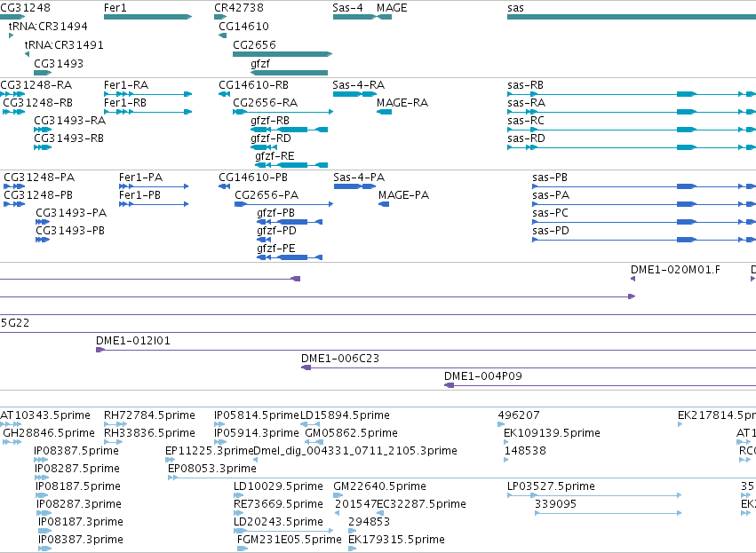Image resolution: width=756 pixels, height=553 pixels.
Task: Click the IP05914.3prime EST label
Action: tap(257, 433)
